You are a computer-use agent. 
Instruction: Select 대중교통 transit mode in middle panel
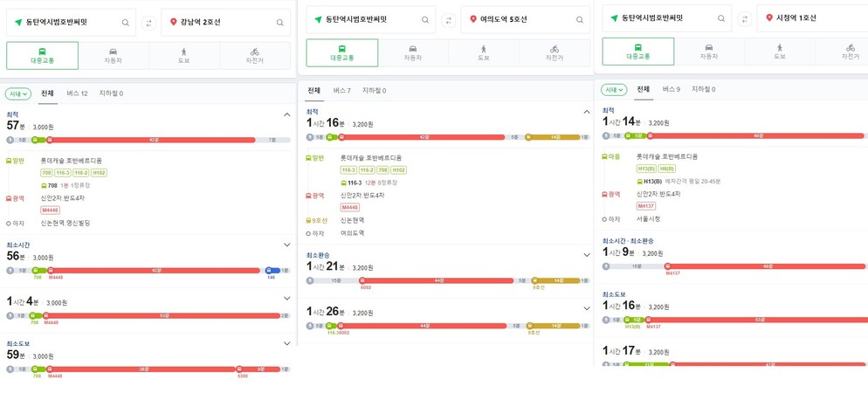click(342, 52)
